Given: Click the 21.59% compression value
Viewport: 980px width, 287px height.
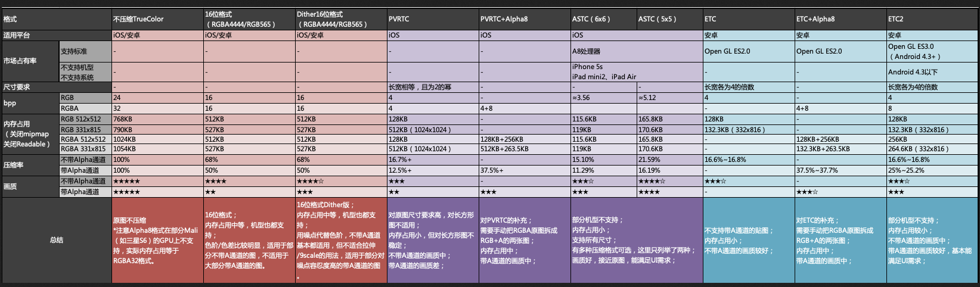Looking at the screenshot, I should (669, 160).
